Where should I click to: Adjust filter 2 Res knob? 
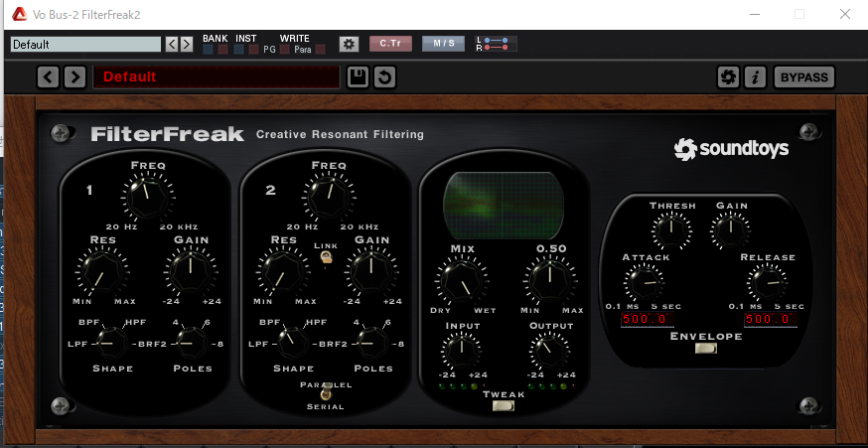pyautogui.click(x=282, y=272)
